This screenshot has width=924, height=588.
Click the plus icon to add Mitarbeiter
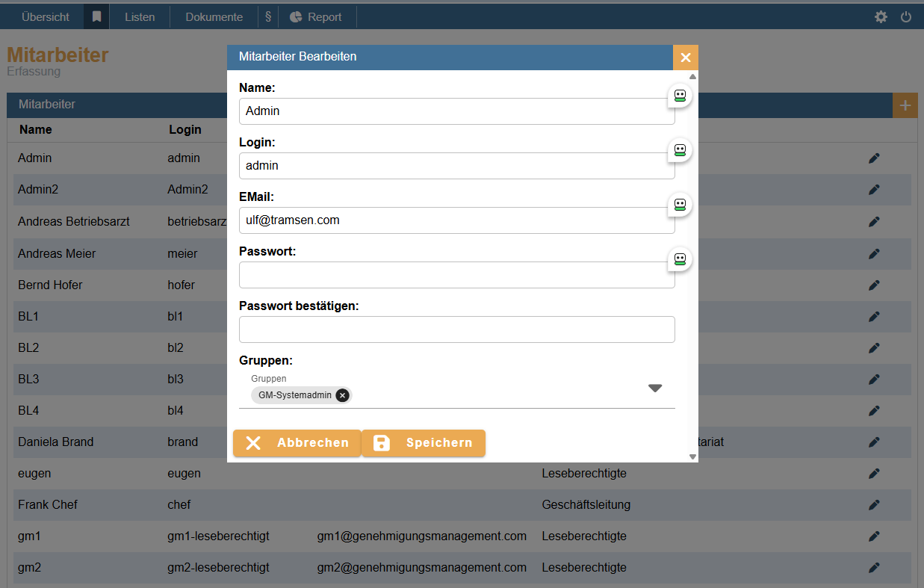(x=905, y=105)
